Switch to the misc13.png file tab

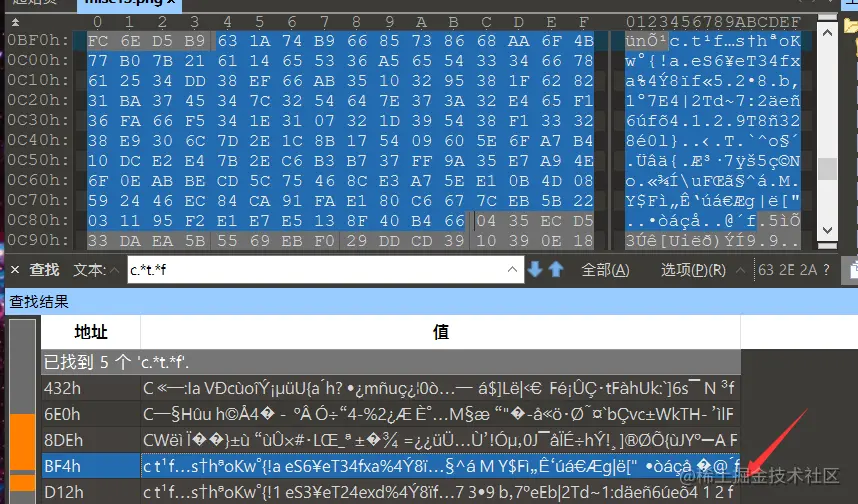[x=129, y=3]
